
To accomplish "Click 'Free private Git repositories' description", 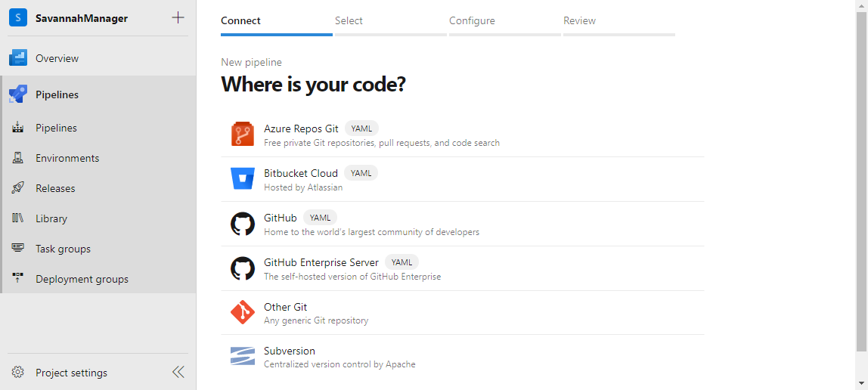I will point(382,143).
